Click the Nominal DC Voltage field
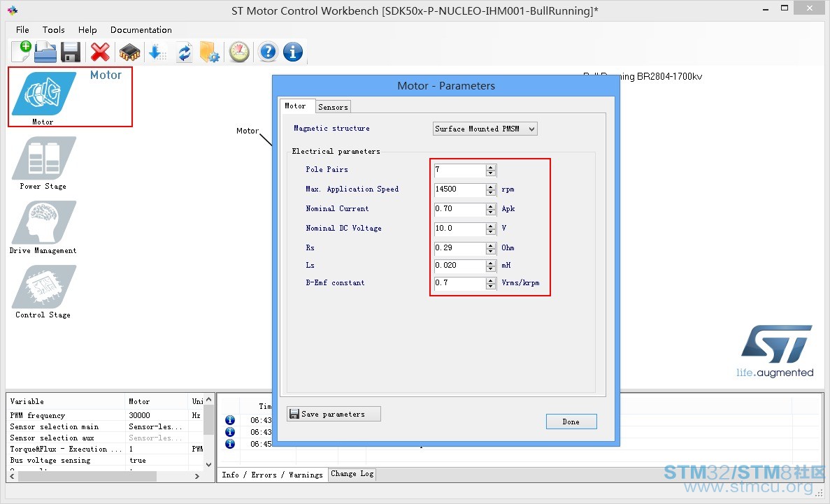 [x=459, y=229]
